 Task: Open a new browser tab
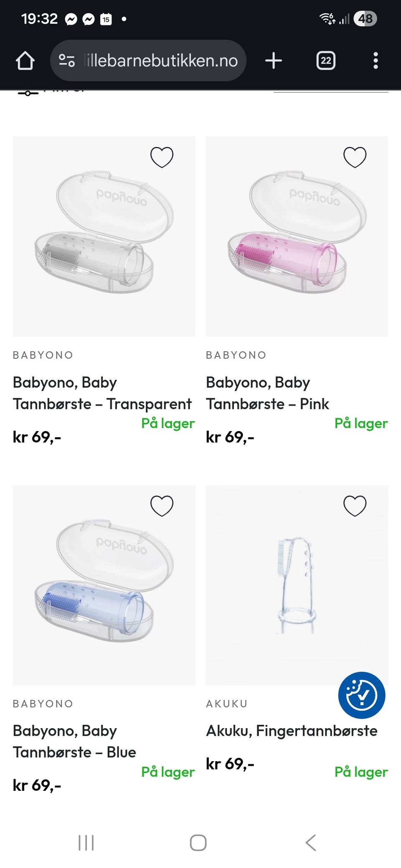[274, 61]
